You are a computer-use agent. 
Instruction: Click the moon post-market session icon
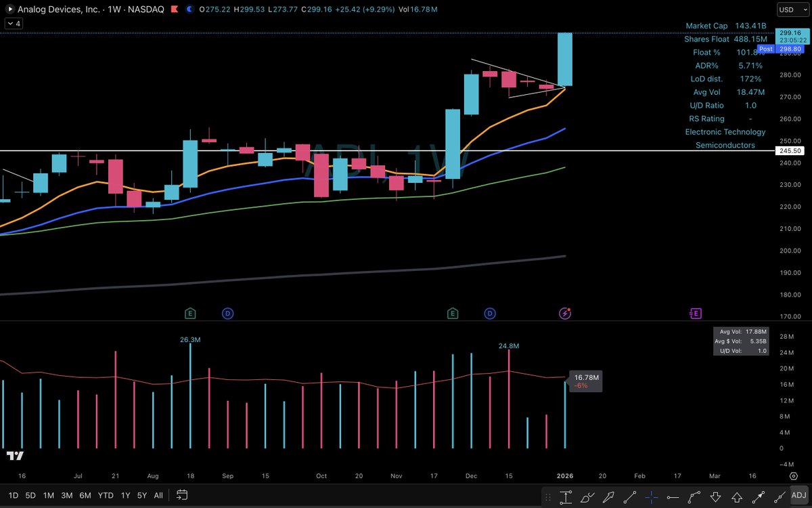tap(189, 8)
